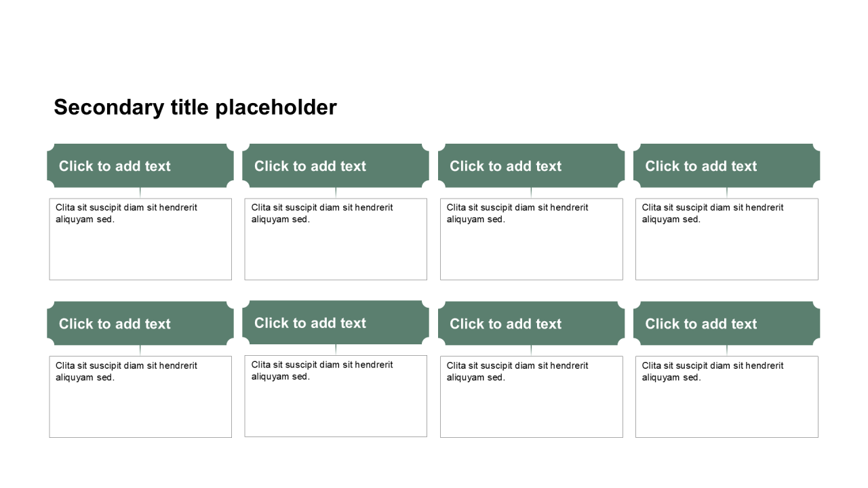Select top row first description text box
The width and height of the screenshot is (868, 488).
[x=140, y=239]
